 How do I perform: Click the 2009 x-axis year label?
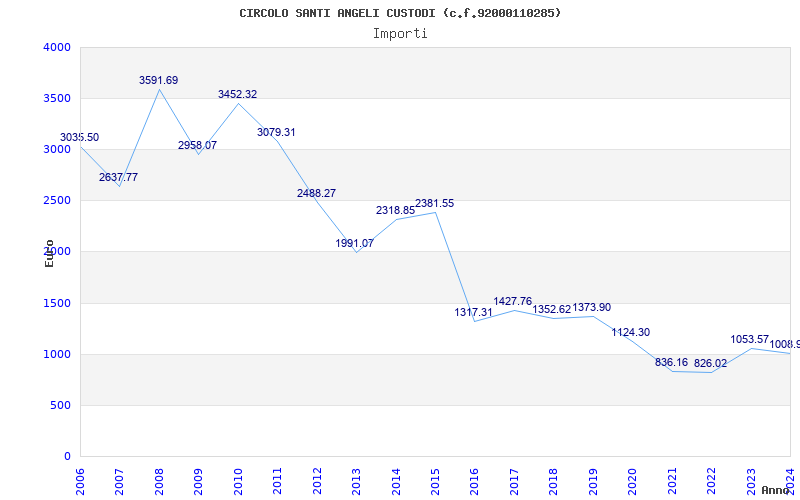click(x=198, y=481)
